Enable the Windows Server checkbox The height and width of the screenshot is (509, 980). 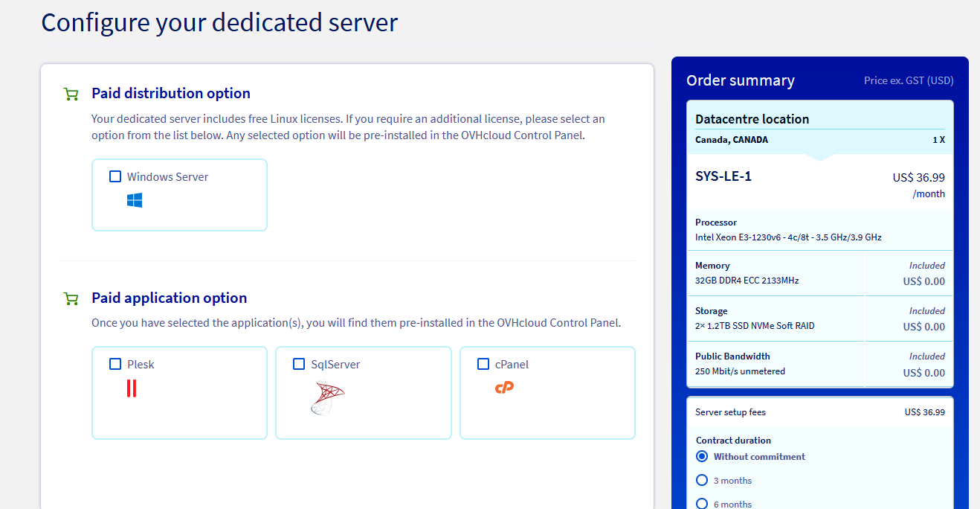(115, 176)
